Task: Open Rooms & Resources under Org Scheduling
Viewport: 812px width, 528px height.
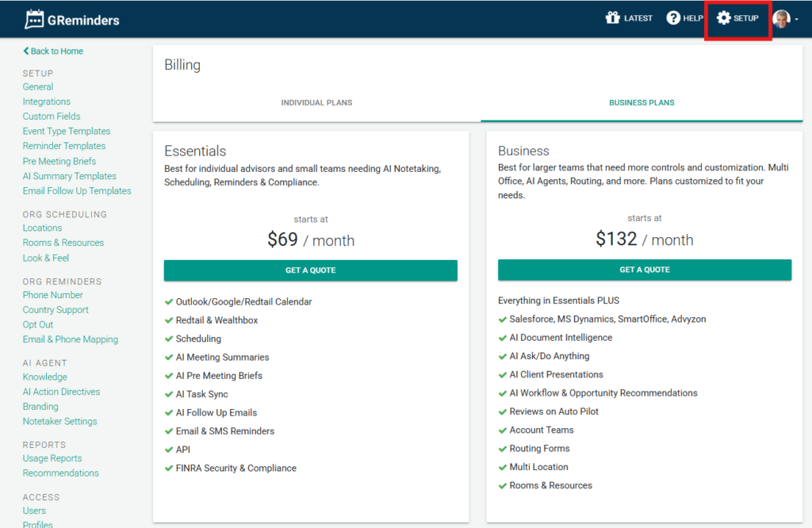Action: 63,243
